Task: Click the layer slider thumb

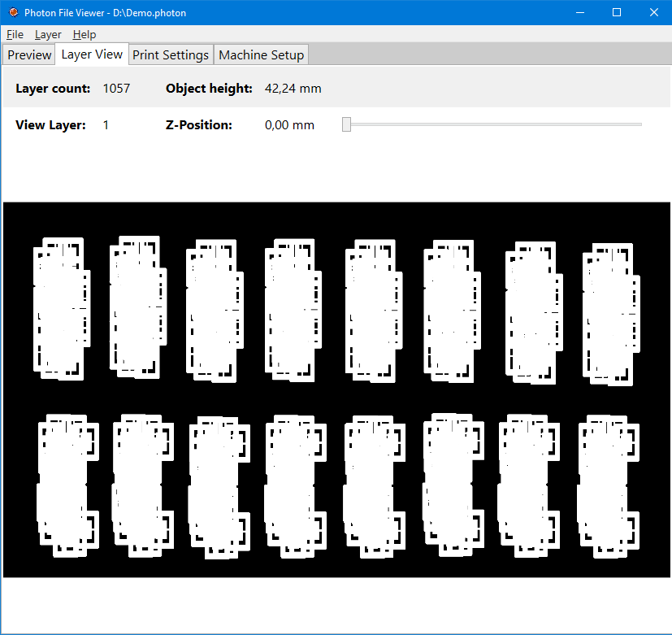Action: tap(346, 124)
